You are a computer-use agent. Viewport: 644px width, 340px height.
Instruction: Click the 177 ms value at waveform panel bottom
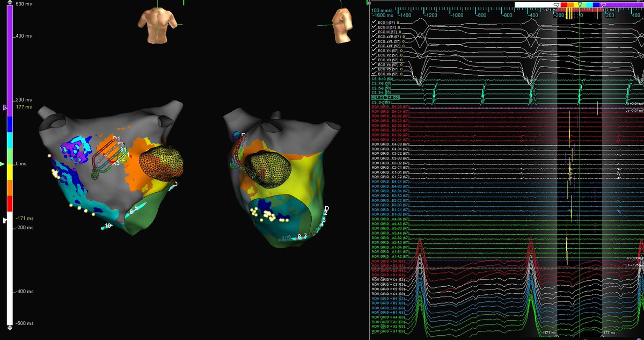(609, 333)
